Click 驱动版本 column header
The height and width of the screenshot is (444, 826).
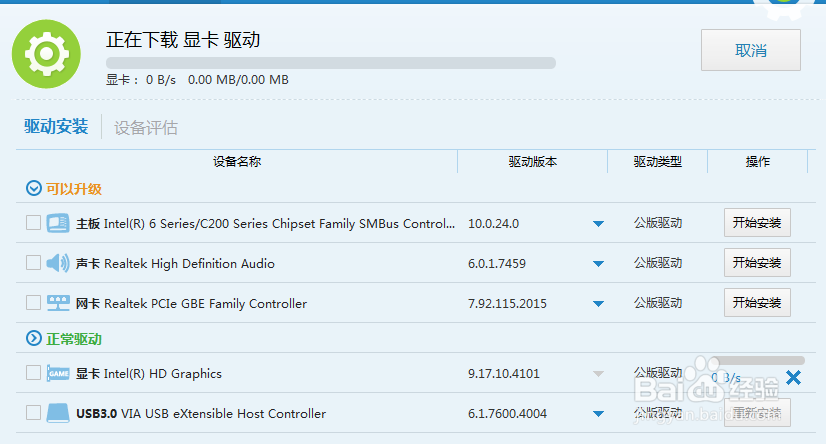(x=533, y=162)
